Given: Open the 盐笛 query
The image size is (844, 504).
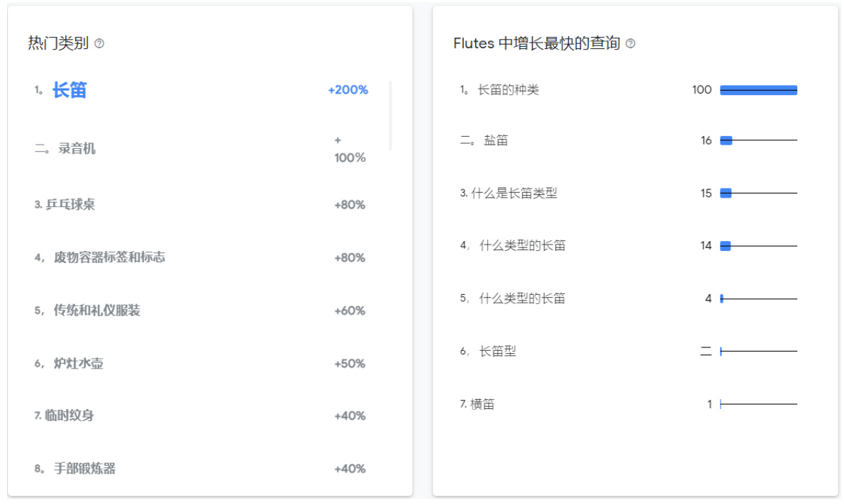Looking at the screenshot, I should tap(496, 140).
